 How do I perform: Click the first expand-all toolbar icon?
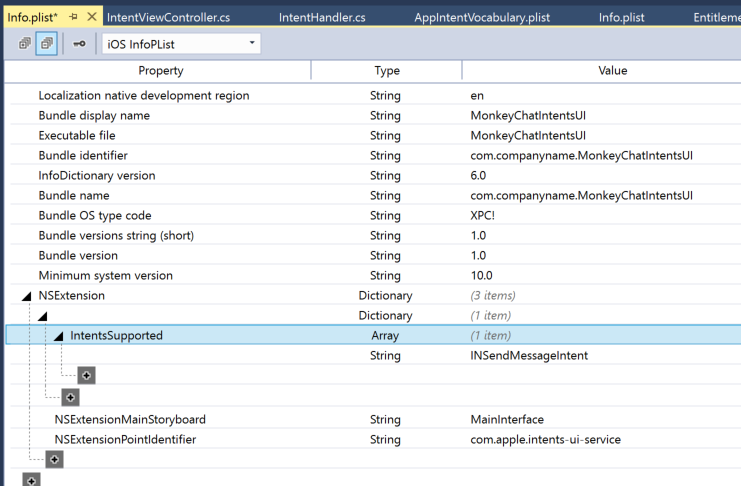coord(25,44)
